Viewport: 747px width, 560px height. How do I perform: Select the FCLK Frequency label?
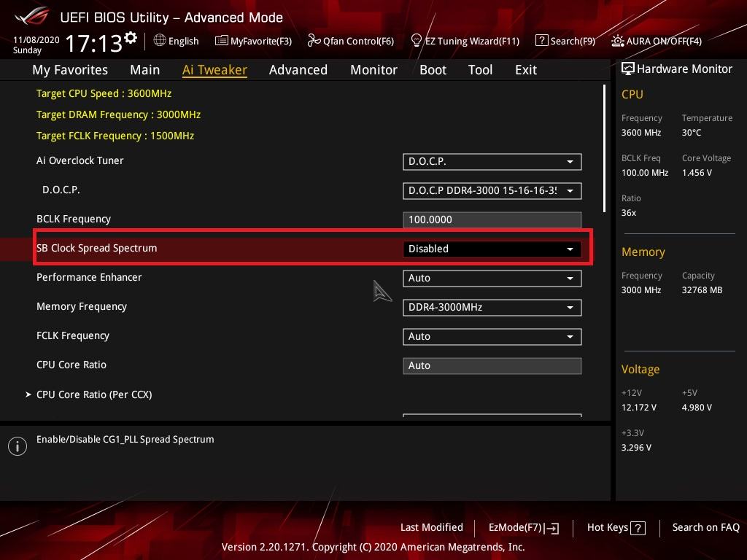pos(73,335)
